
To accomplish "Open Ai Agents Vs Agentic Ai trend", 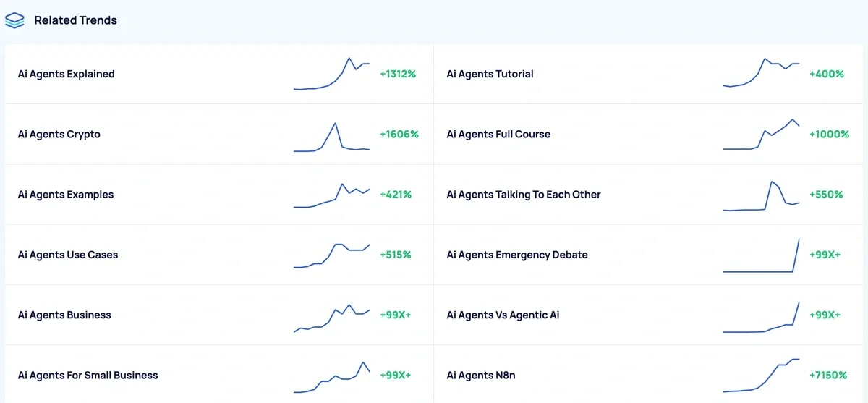I will click(x=503, y=315).
